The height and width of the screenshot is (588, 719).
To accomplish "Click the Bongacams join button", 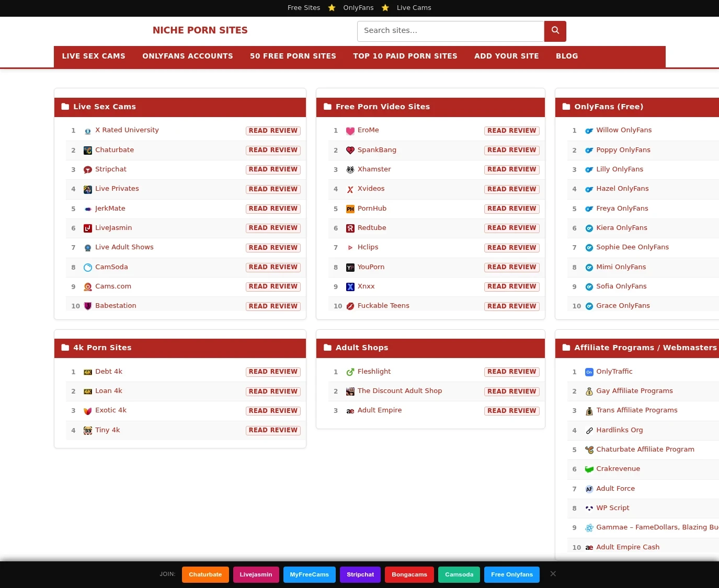I will click(409, 574).
